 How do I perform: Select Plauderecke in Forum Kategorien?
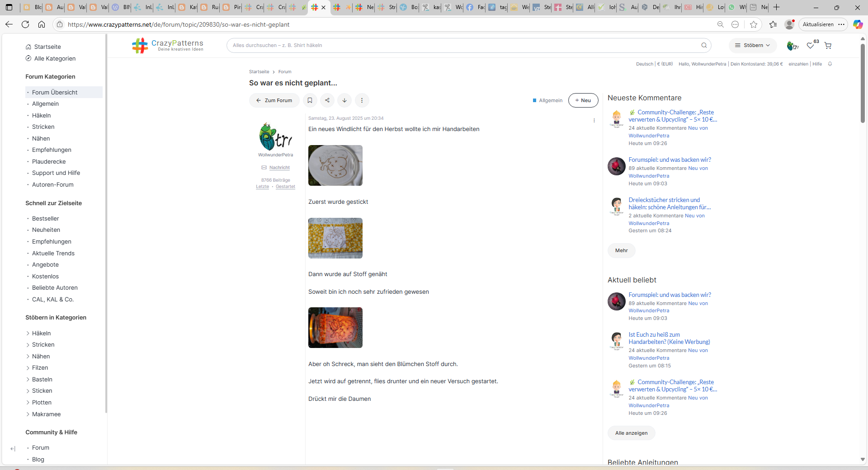49,161
